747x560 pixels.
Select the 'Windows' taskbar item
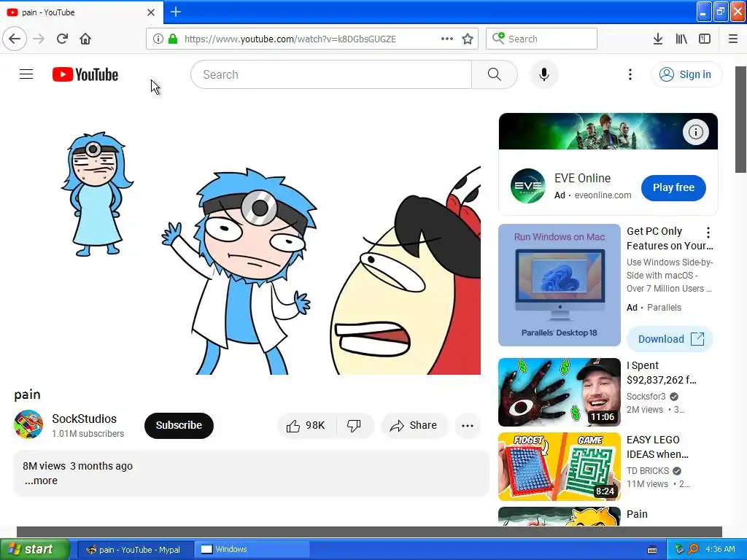(252, 550)
